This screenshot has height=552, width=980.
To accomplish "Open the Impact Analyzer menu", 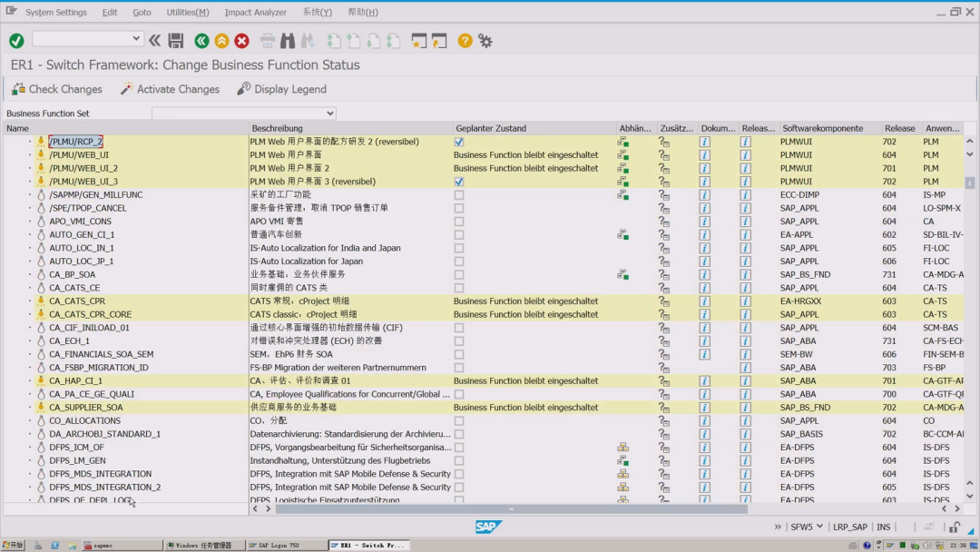I will coord(256,12).
